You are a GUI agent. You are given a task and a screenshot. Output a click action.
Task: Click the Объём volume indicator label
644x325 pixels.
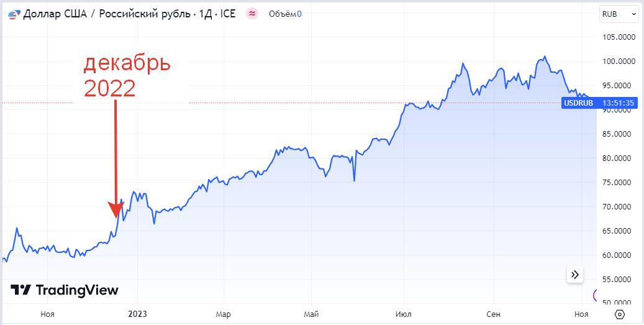click(x=284, y=14)
